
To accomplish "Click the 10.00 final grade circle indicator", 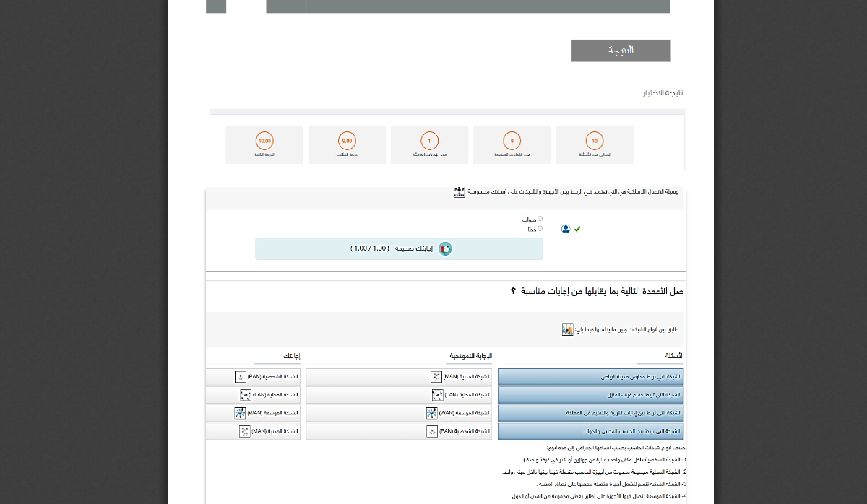I will [x=264, y=141].
